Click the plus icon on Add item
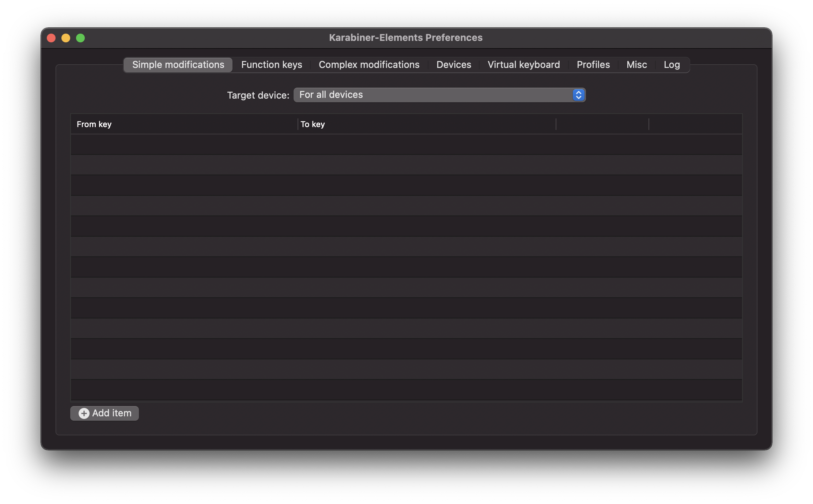The width and height of the screenshot is (813, 504). [x=84, y=413]
